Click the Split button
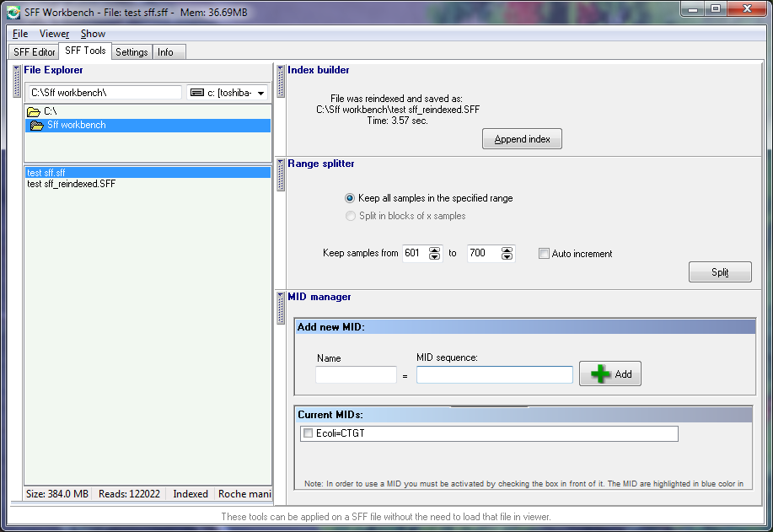The width and height of the screenshot is (773, 532). click(x=720, y=271)
